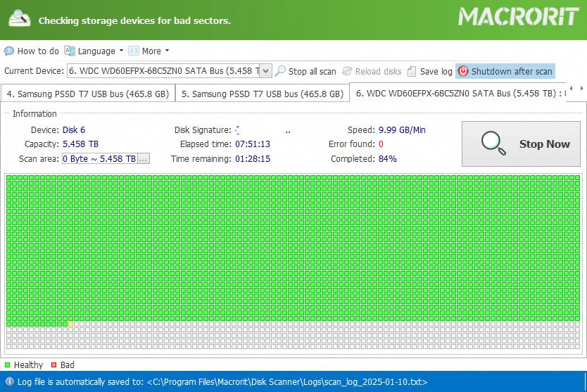Click the Elapsed time value 07:51:13
Image resolution: width=587 pixels, height=392 pixels.
[x=253, y=144]
